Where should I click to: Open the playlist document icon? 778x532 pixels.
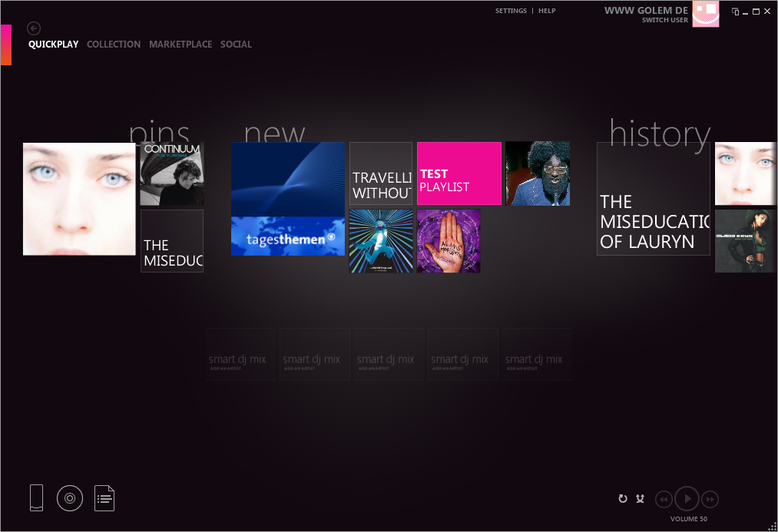coord(104,498)
